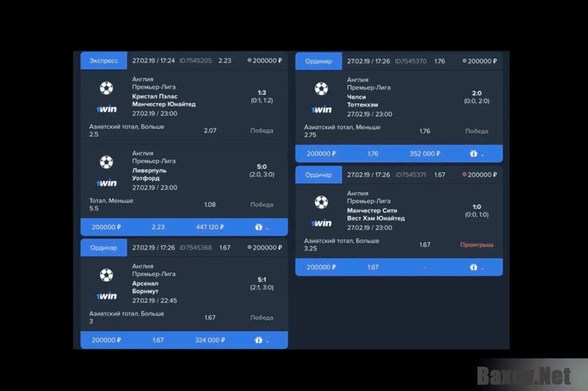Expand the arrow beside gift in 334 000 ₽ row
Screen dimensions: 588x391
point(268,341)
